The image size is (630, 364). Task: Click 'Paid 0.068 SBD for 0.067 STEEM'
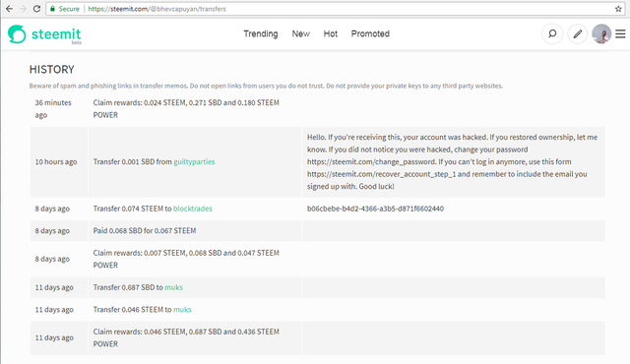[x=145, y=231]
